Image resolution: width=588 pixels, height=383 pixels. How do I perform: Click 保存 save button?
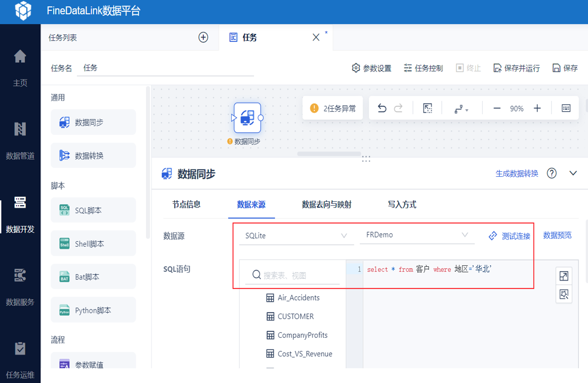[x=565, y=68]
